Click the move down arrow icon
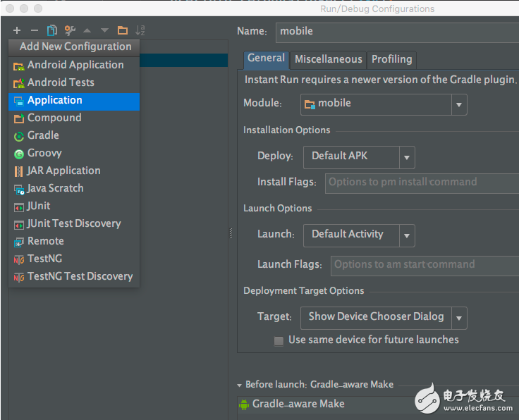This screenshot has width=519, height=420. [104, 30]
